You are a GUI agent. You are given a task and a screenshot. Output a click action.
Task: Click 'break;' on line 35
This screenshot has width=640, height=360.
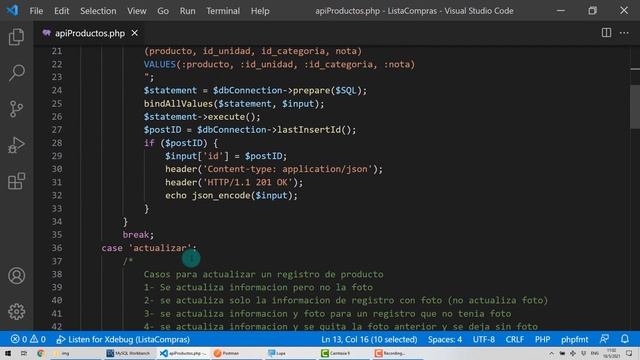coord(138,235)
